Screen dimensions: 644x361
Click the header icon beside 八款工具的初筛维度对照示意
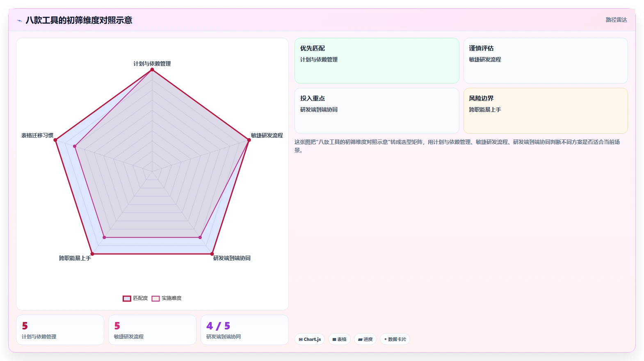pyautogui.click(x=19, y=20)
